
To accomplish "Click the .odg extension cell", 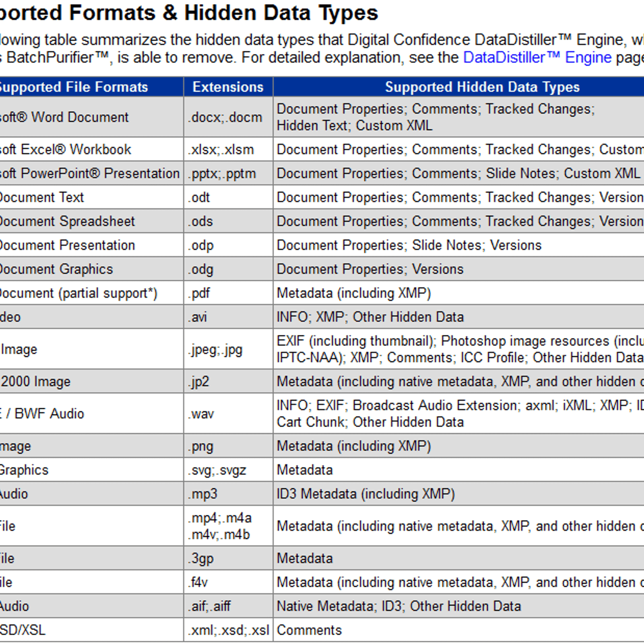I will click(228, 269).
